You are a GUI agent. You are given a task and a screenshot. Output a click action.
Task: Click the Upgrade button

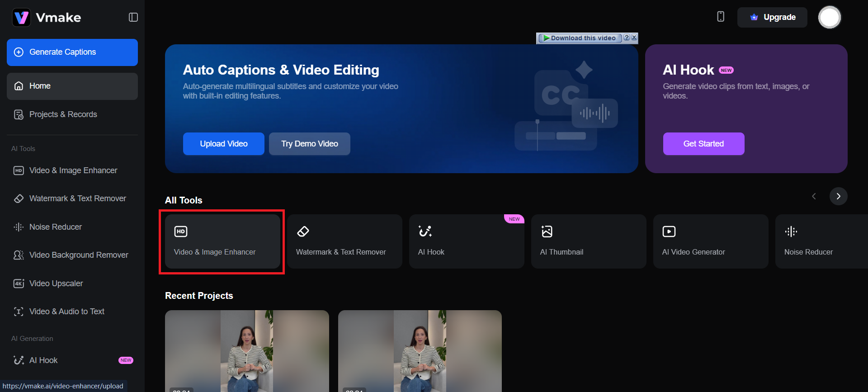(x=772, y=17)
